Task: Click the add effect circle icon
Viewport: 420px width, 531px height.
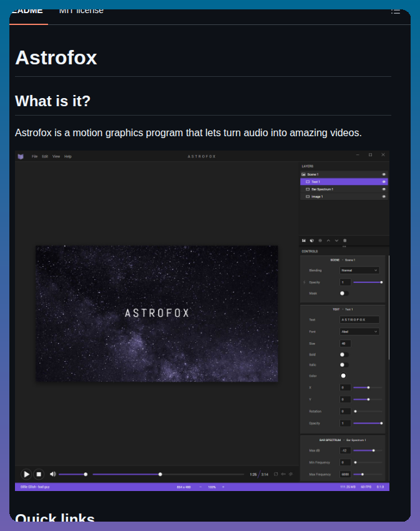Action: click(320, 241)
